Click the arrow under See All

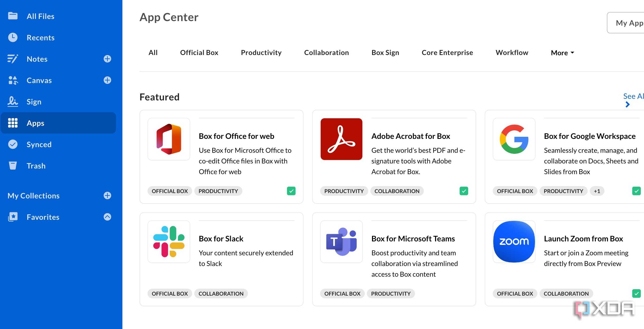628,105
